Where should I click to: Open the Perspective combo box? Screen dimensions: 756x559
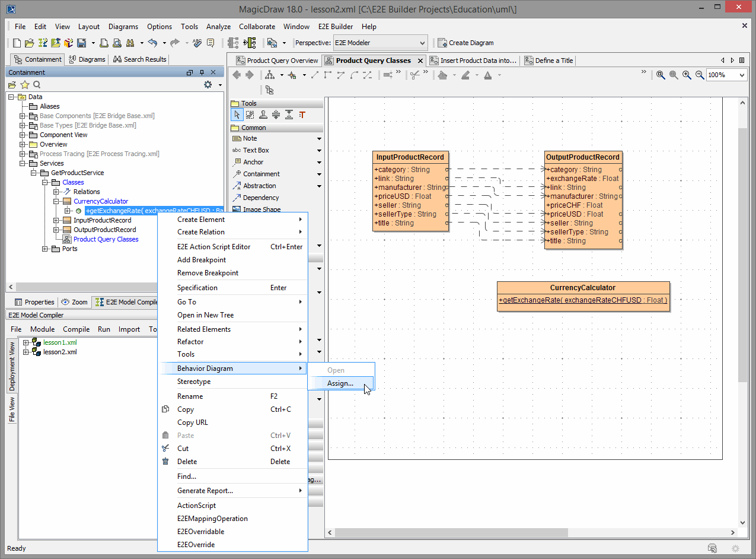coord(379,43)
